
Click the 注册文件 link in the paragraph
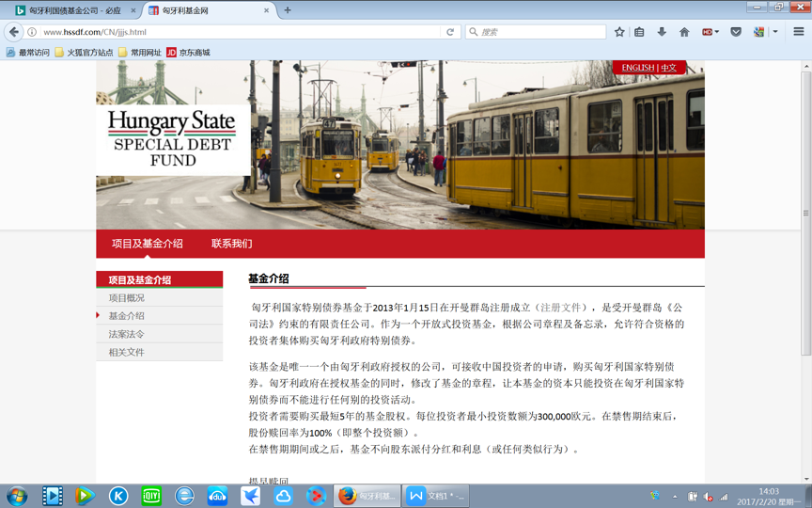pyautogui.click(x=560, y=308)
